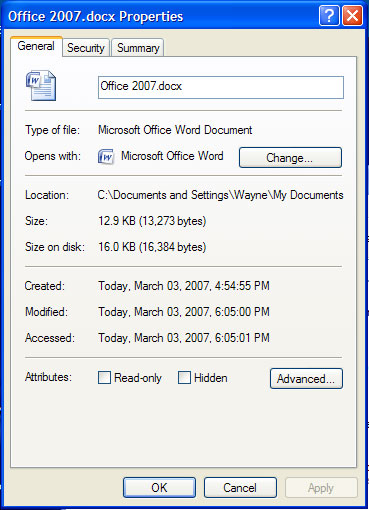Click the Change... button for Opens with
This screenshot has height=510, width=369.
(290, 157)
